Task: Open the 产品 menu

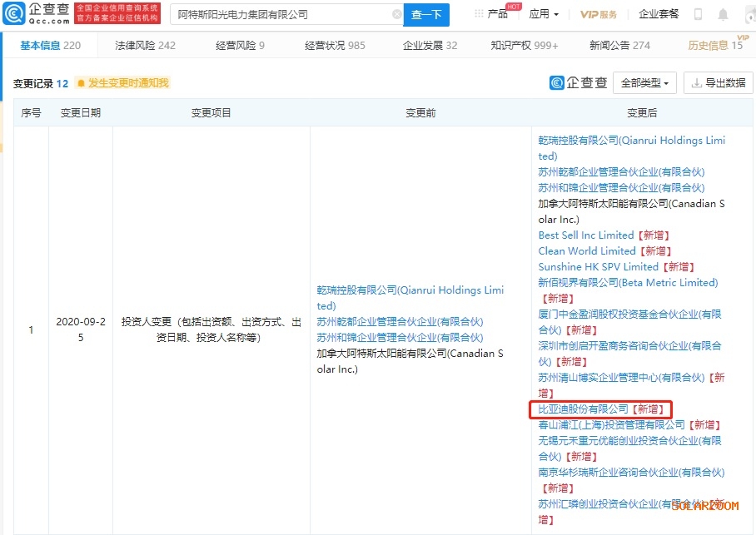Action: point(497,14)
